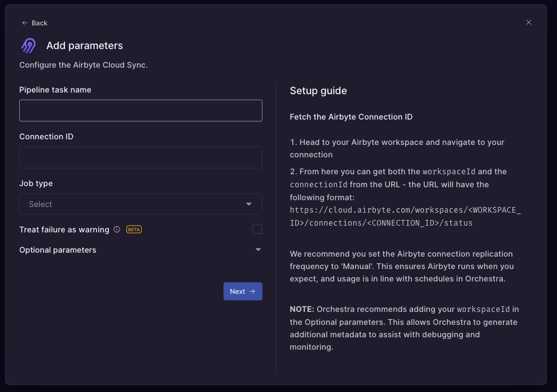Click the Treat failure as warning label

(64, 230)
